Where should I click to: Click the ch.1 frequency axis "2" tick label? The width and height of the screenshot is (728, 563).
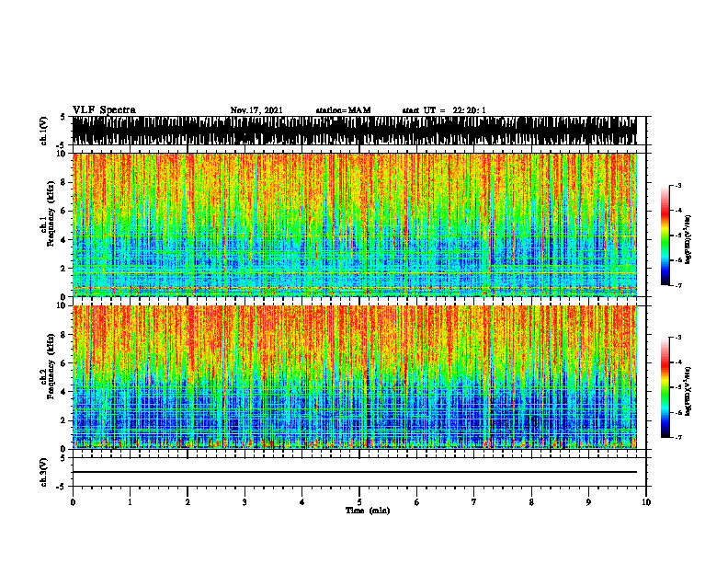point(64,269)
